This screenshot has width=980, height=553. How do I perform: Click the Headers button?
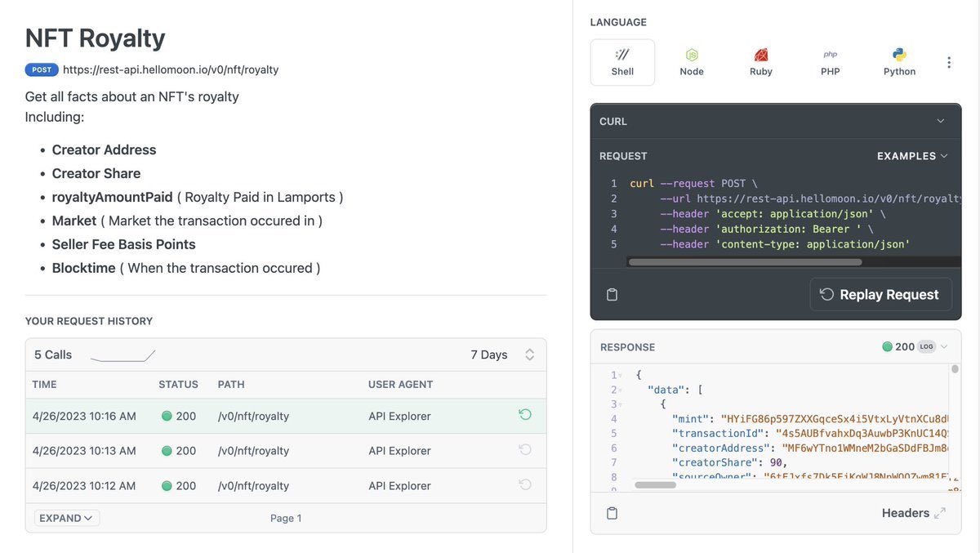click(x=913, y=513)
